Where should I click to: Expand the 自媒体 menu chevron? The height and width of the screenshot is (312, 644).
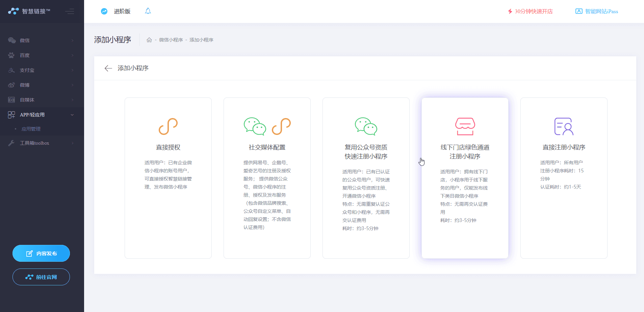pos(72,100)
